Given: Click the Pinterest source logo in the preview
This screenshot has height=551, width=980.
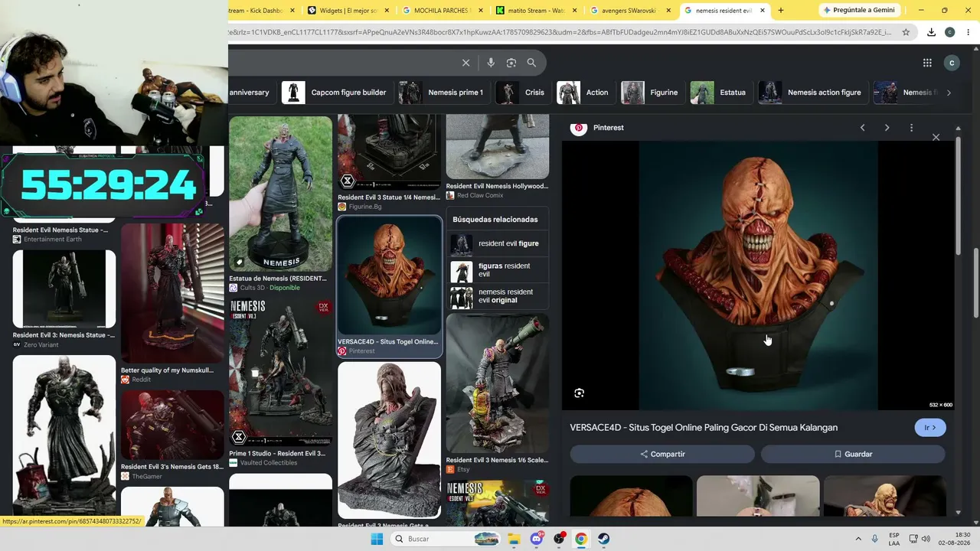Looking at the screenshot, I should point(579,128).
